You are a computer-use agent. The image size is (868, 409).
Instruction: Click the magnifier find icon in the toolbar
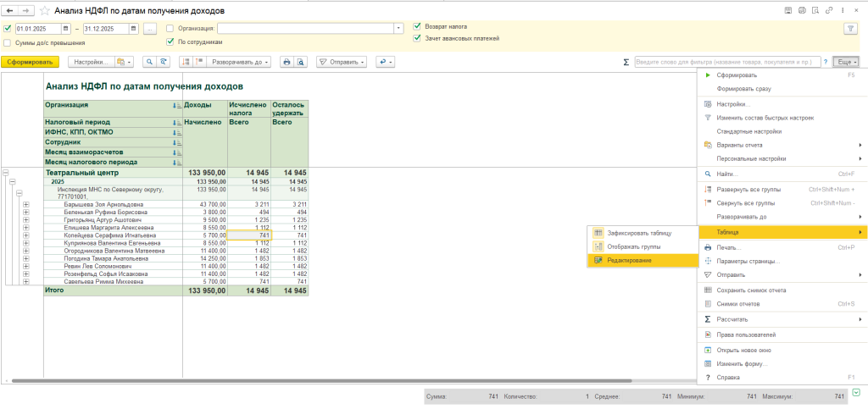point(150,62)
